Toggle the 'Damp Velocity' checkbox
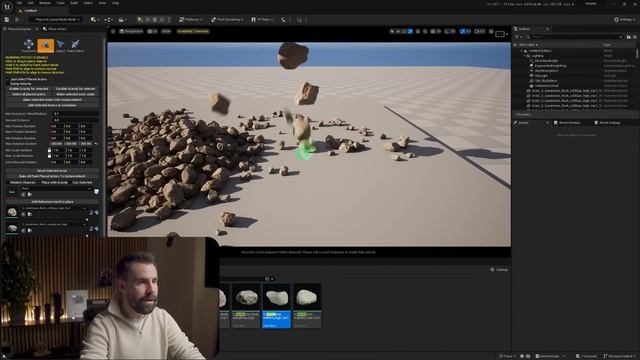 click(x=8, y=84)
